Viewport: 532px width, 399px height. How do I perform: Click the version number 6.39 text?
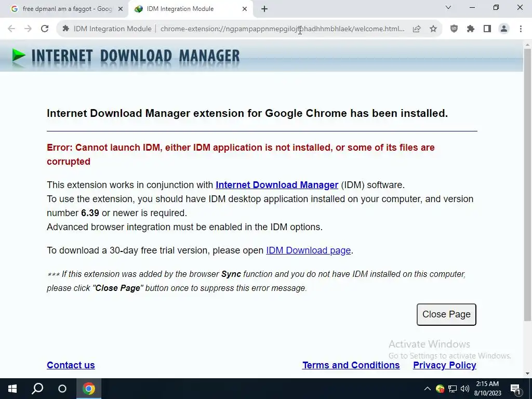click(90, 213)
